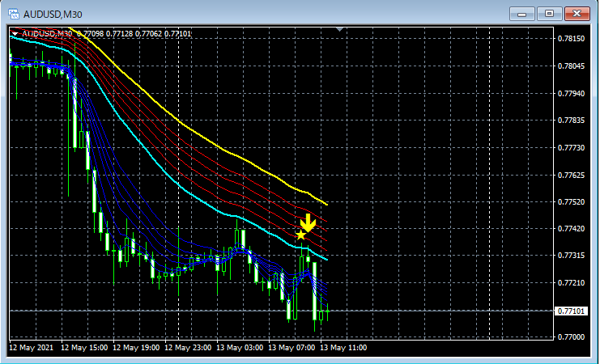Click the 0.77210 price scale label

[x=571, y=282]
